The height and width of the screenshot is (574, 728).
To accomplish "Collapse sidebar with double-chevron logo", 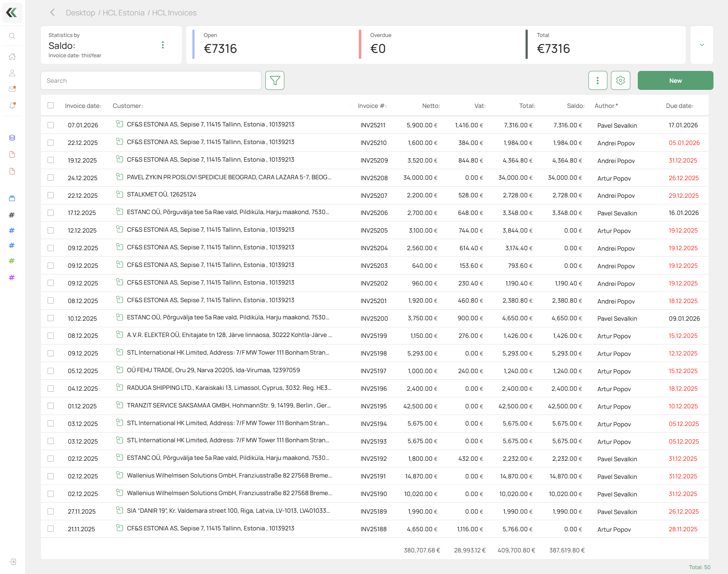I will 12,13.
